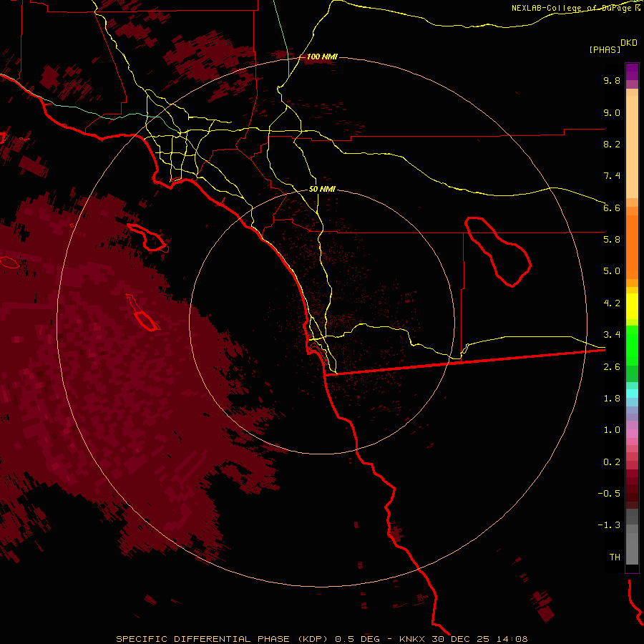Pick the peach segment of the color bar
This screenshot has width=644, height=644.
632,144
